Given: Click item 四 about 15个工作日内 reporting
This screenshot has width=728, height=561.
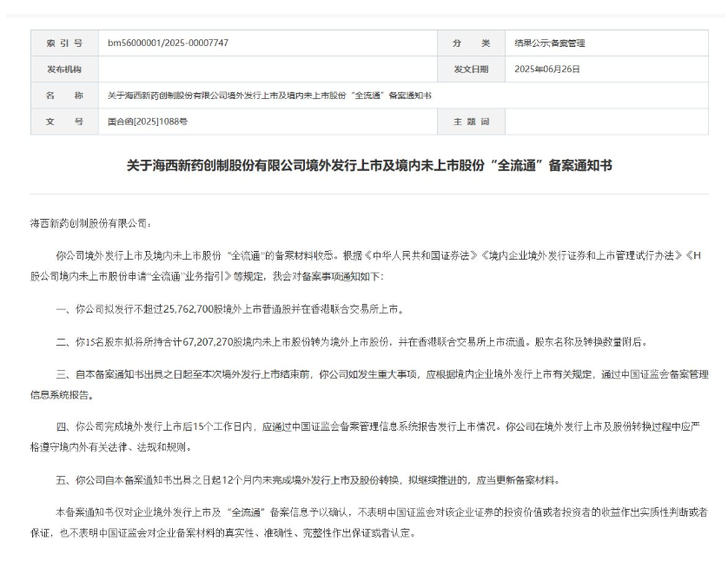Looking at the screenshot, I should [366, 437].
